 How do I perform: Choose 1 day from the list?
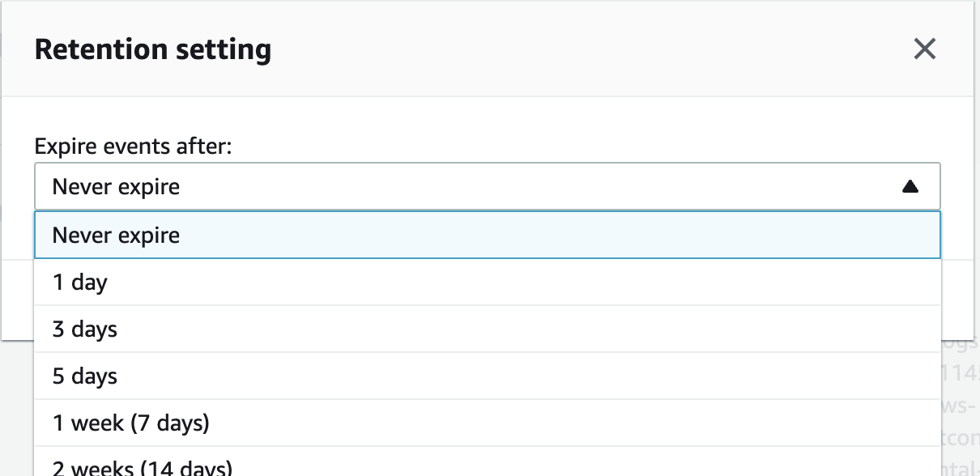(x=486, y=283)
